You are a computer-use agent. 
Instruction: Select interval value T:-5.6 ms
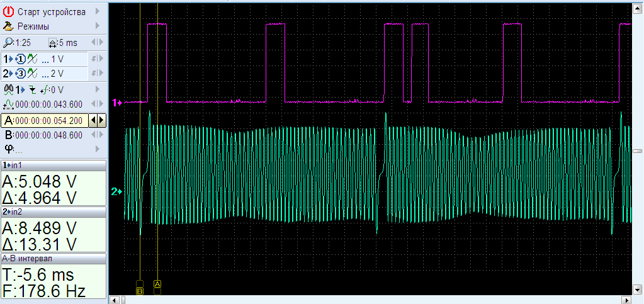[38, 274]
